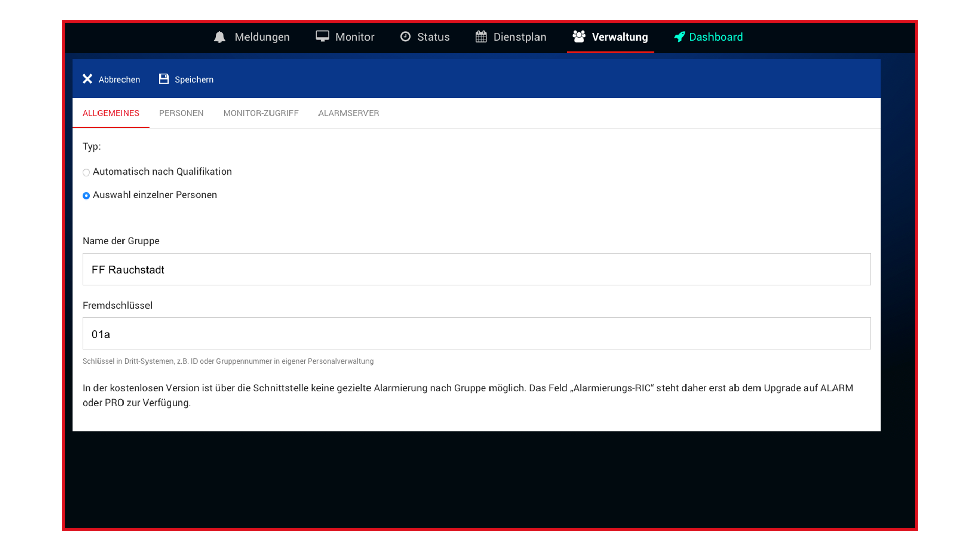Screen dimensions: 980x551
Task: Go to the Monitor section
Action: [345, 37]
